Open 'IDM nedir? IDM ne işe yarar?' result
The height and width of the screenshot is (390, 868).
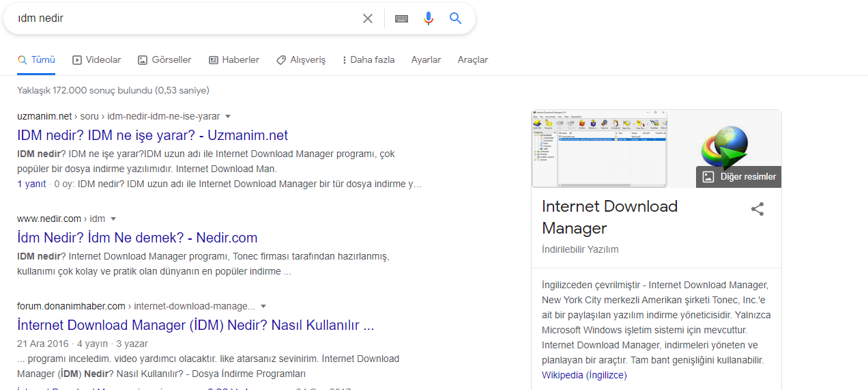pos(153,135)
